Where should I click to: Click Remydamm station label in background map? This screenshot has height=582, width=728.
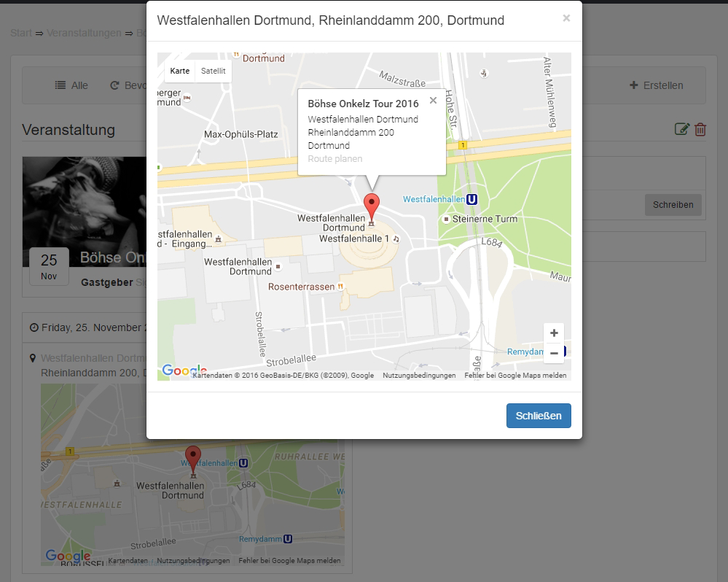(260, 539)
